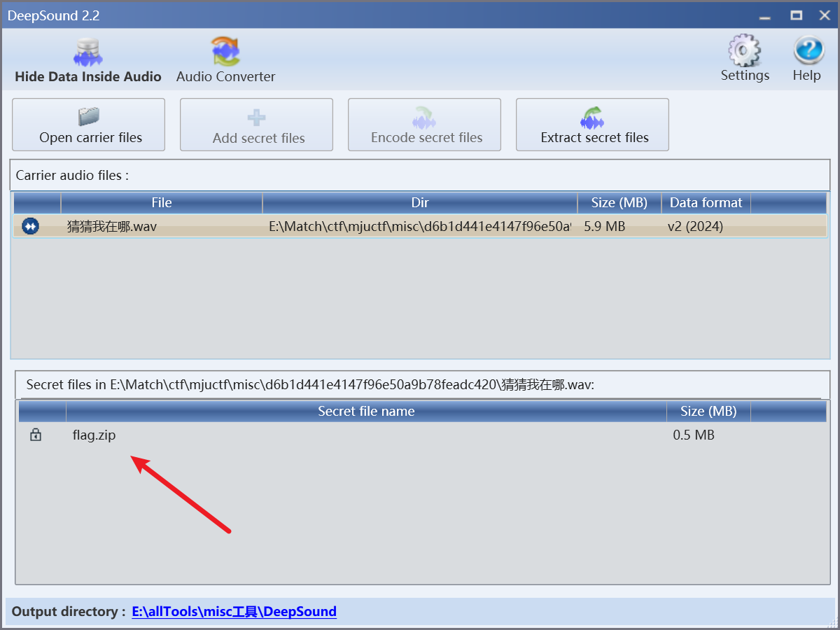Click the File column header
The height and width of the screenshot is (630, 840).
[x=162, y=203]
